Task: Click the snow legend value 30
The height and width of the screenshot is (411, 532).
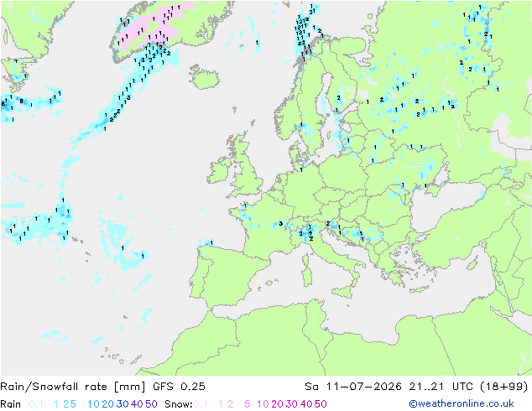Action: 291,404
